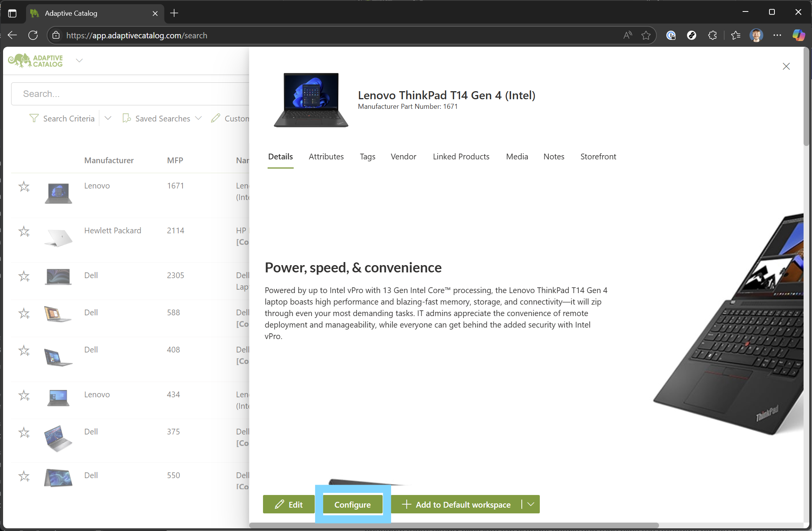Image resolution: width=812 pixels, height=531 pixels.
Task: Open the browser Extensions puzzle icon
Action: point(712,35)
